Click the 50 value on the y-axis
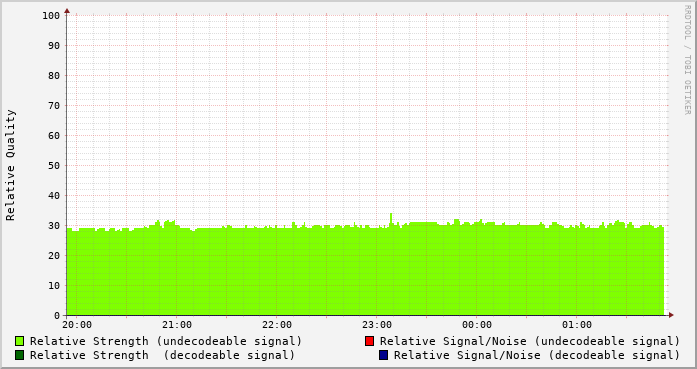697x369 pixels. [54, 166]
